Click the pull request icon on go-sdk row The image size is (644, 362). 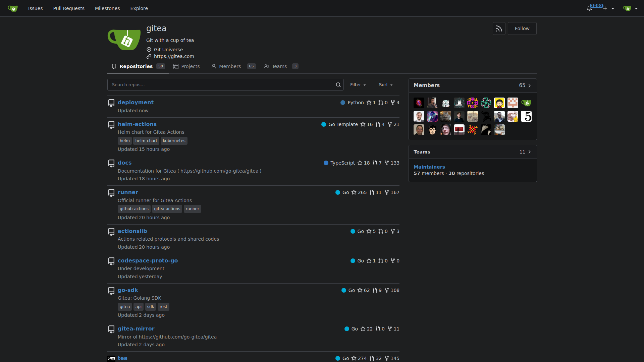[x=375, y=290]
